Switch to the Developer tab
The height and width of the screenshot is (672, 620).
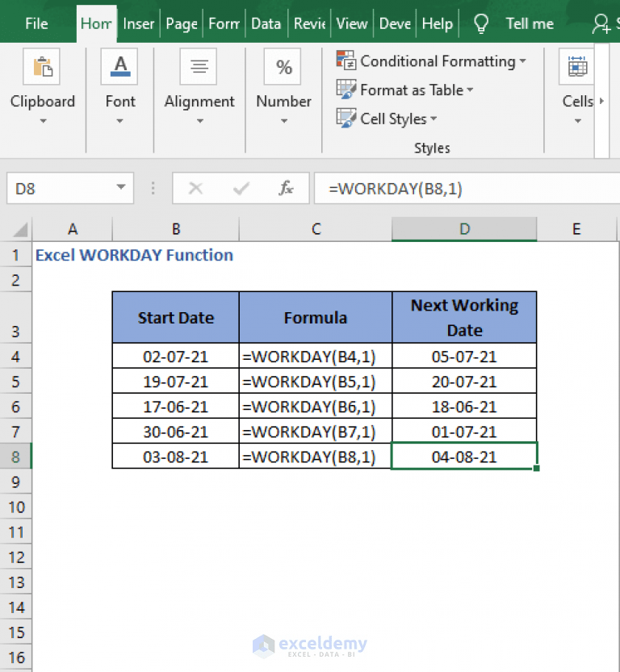pos(395,23)
